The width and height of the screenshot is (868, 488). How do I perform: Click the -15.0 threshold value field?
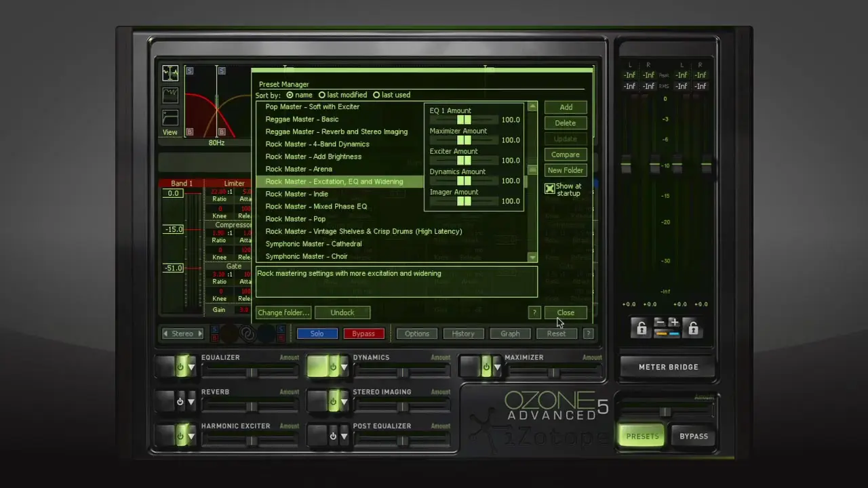tap(174, 230)
